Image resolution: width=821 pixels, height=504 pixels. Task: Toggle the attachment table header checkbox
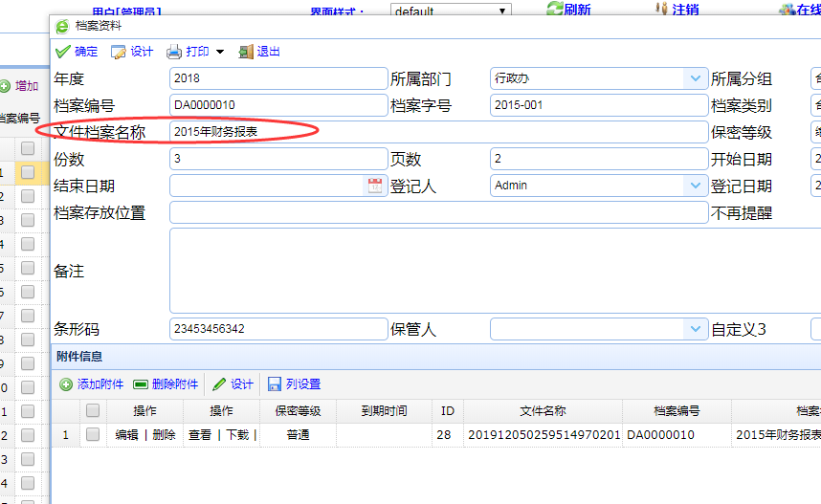(93, 411)
